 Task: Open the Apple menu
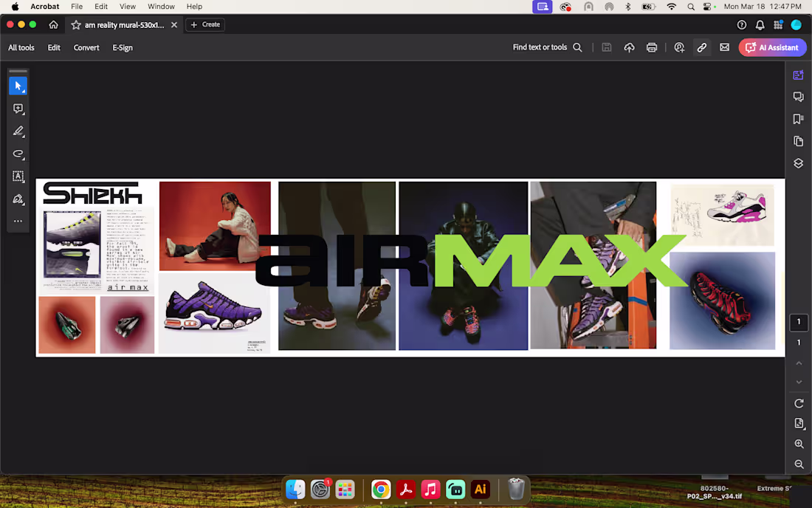(15, 6)
